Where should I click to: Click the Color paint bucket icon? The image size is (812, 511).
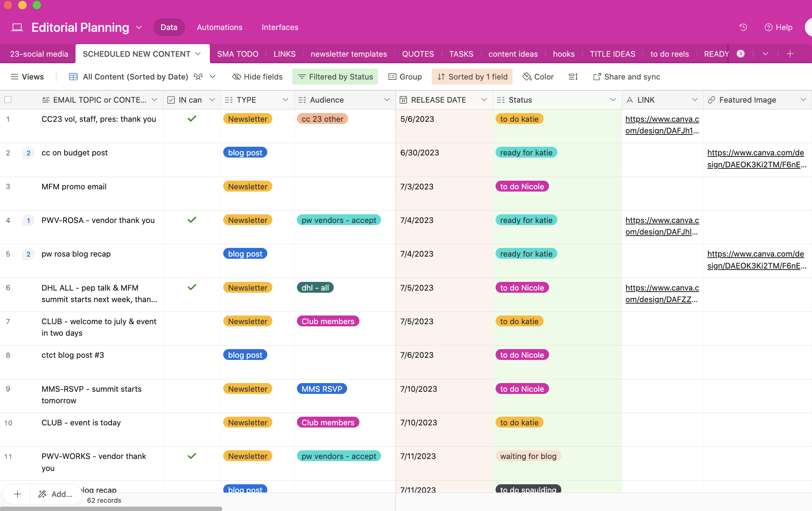[x=527, y=77]
